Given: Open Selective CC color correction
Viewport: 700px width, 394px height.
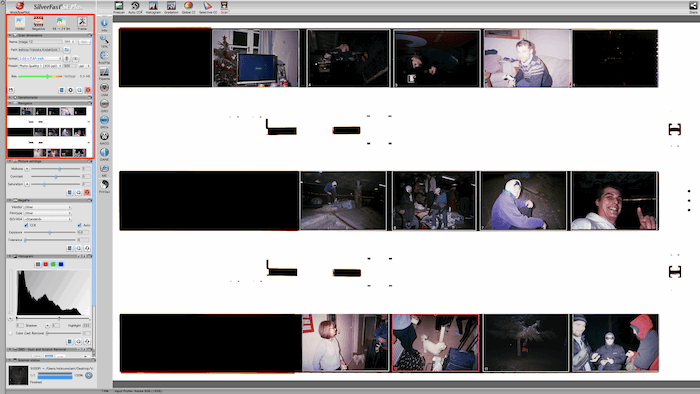Looking at the screenshot, I should 208,7.
